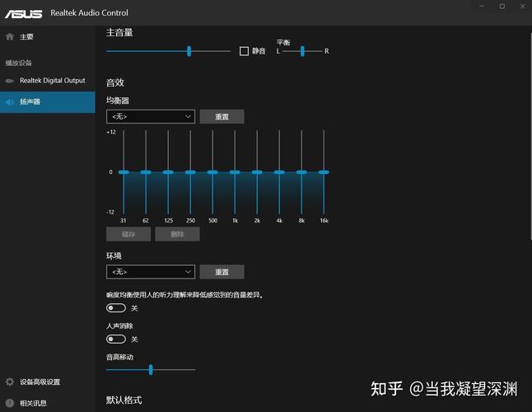Open the 均衡器 equalizer preset dropdown
Image resolution: width=532 pixels, height=412 pixels.
point(151,116)
